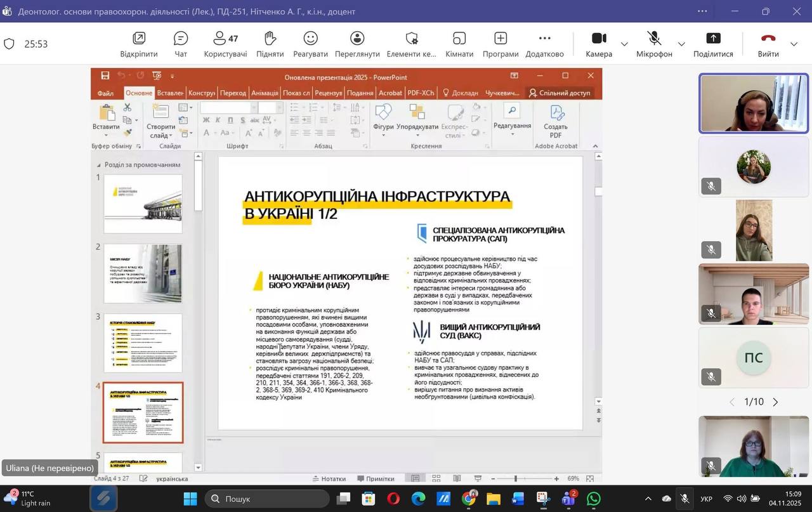Click Поділитися to share screen
The image size is (812, 512).
[713, 44]
